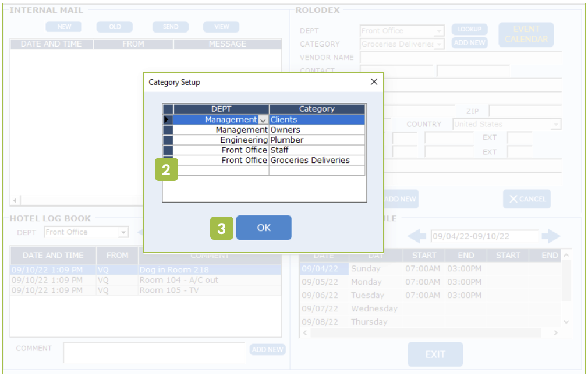Open the Management DEPT dropdown arrow
This screenshot has height=376, width=588.
[263, 120]
